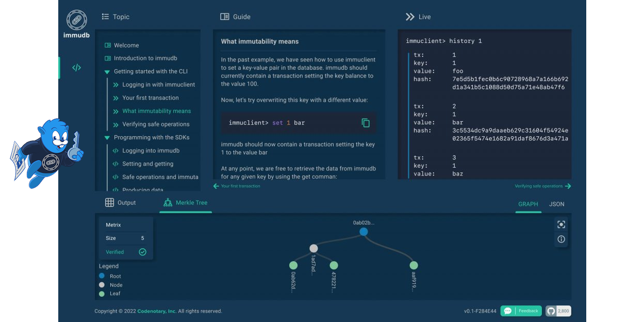This screenshot has height=322, width=644.
Task: Go to next: Verifying safe operations
Action: tap(543, 186)
